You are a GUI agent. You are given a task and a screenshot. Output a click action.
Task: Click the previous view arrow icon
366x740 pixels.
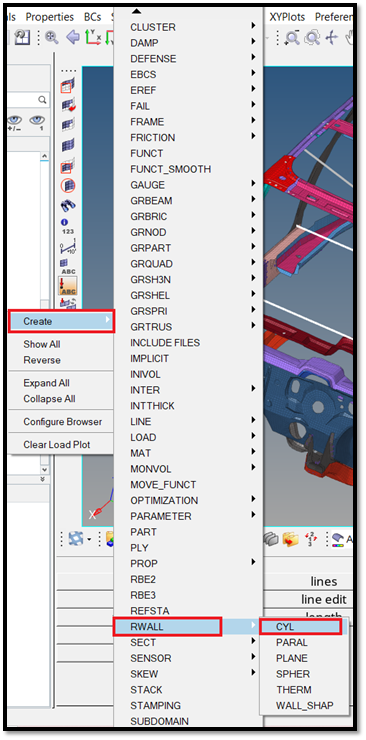pyautogui.click(x=73, y=37)
